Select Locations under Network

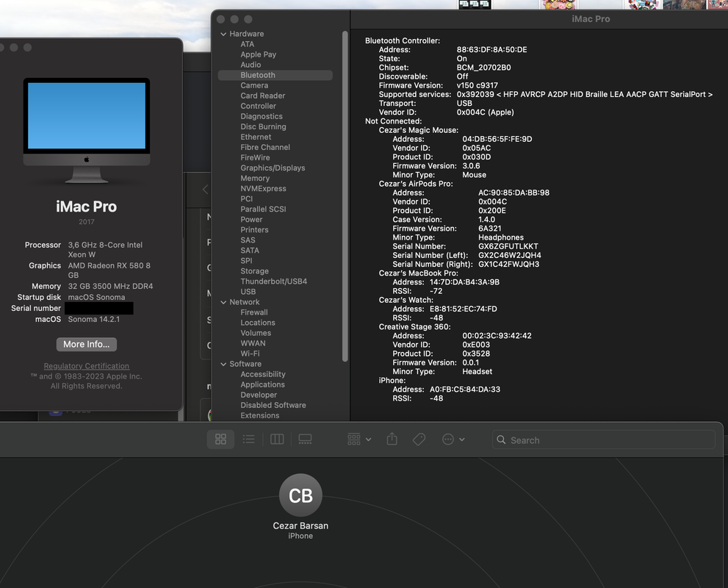coord(258,323)
